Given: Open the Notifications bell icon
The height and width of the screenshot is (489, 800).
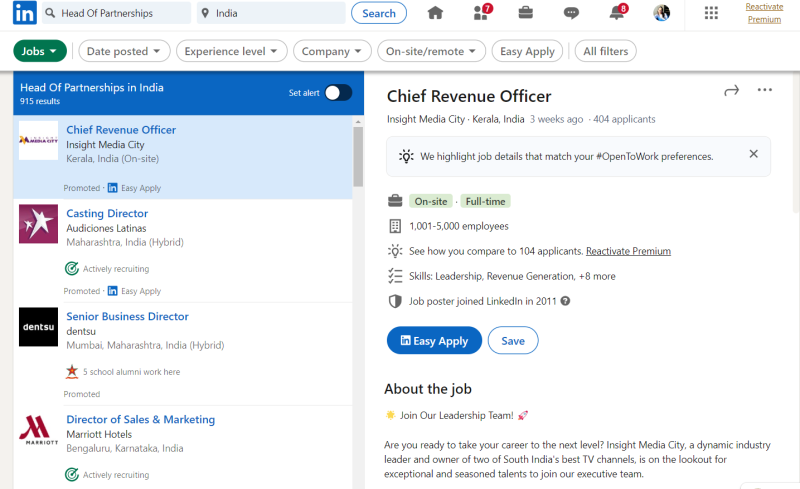Looking at the screenshot, I should point(618,12).
